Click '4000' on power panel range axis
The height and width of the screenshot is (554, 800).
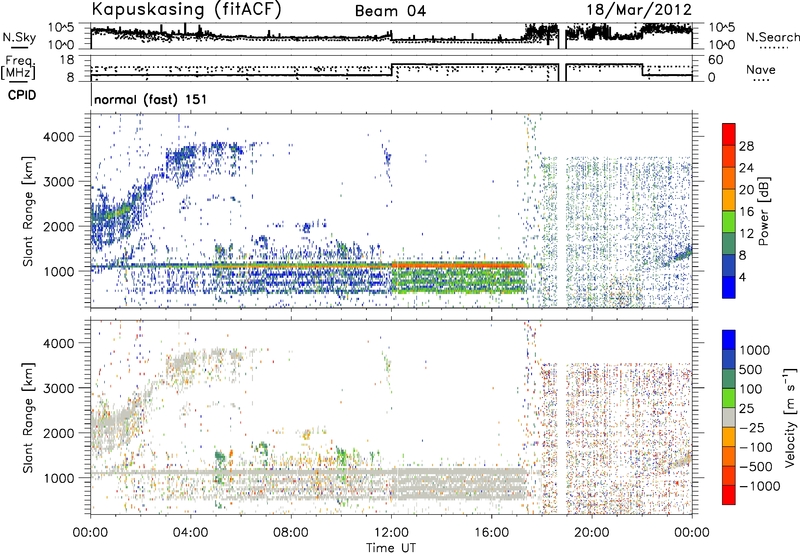[x=60, y=137]
